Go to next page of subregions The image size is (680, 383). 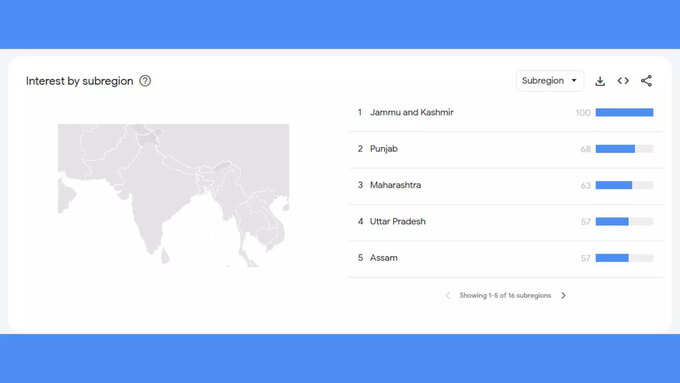pyautogui.click(x=563, y=295)
